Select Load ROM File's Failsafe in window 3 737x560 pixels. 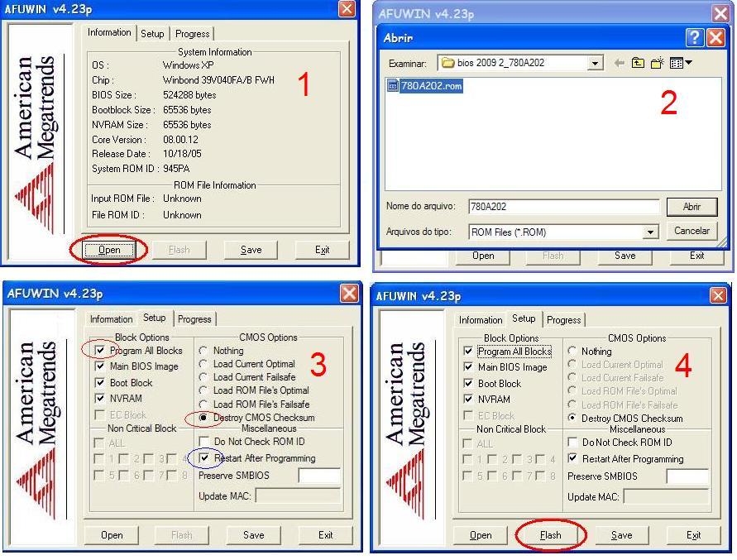203,404
